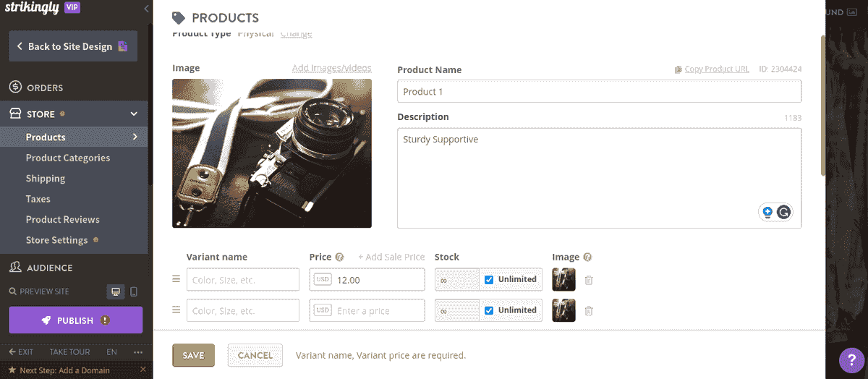Delete the second variant with trash icon
Screen dimensions: 868x379
(589, 310)
